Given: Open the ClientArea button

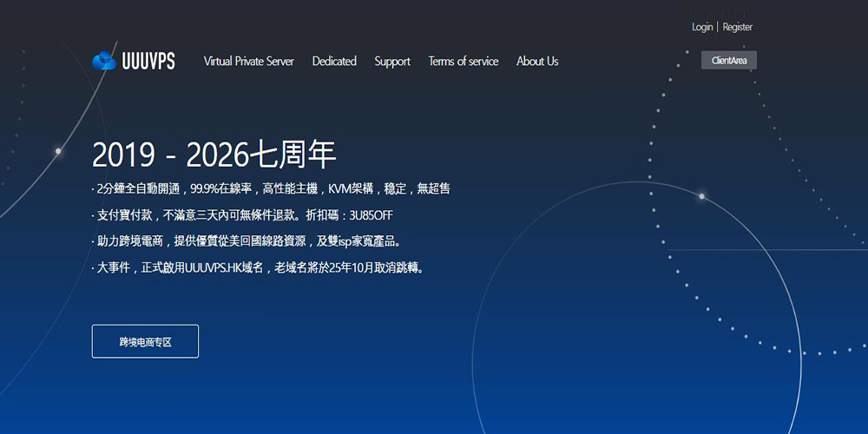Looking at the screenshot, I should (728, 61).
